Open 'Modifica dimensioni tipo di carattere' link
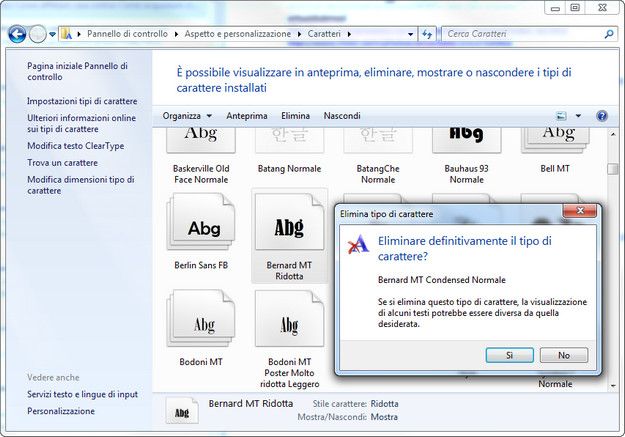 [x=81, y=185]
